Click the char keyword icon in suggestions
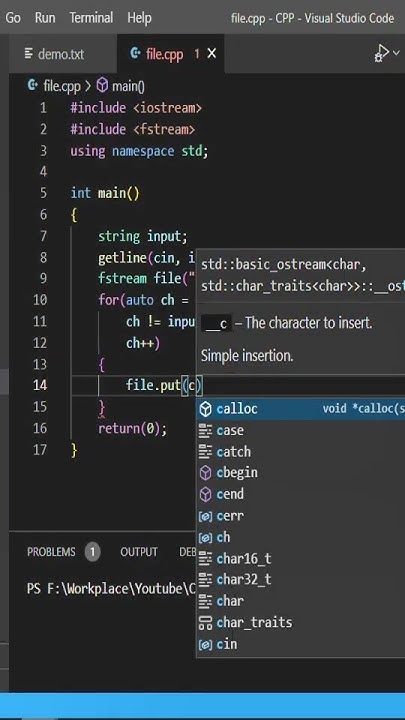The width and height of the screenshot is (405, 720). [205, 601]
